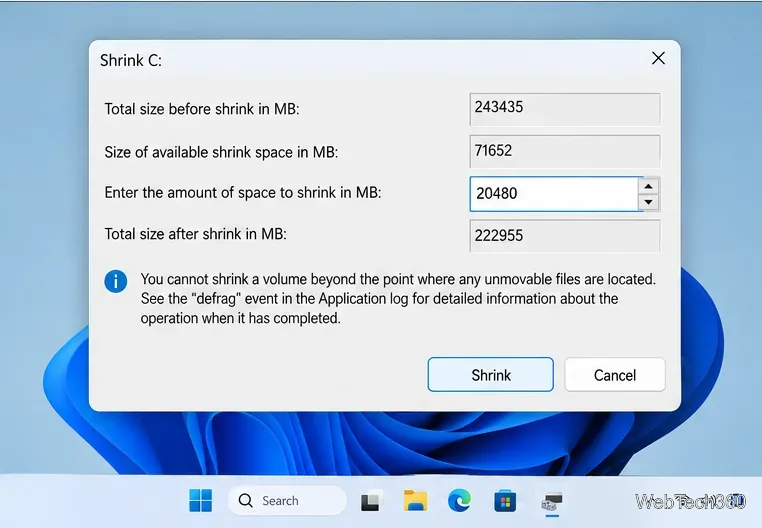Select the total size after shrink value 222955
762x528 pixels.
coord(565,236)
